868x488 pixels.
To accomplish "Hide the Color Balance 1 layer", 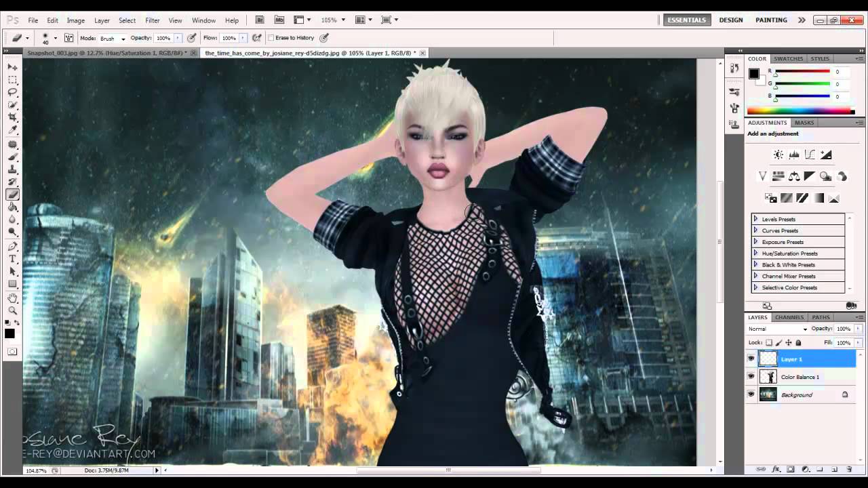I will point(751,376).
